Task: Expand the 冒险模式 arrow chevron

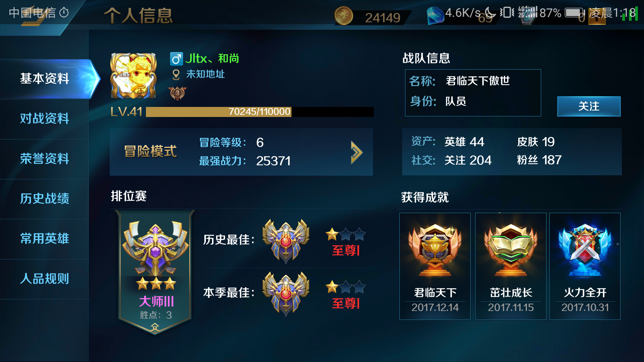Action: point(357,153)
